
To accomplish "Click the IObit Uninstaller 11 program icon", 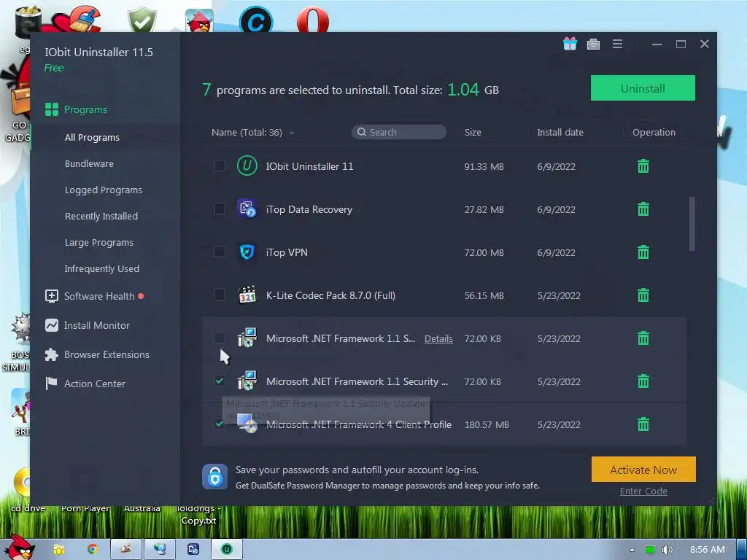I will [x=247, y=166].
